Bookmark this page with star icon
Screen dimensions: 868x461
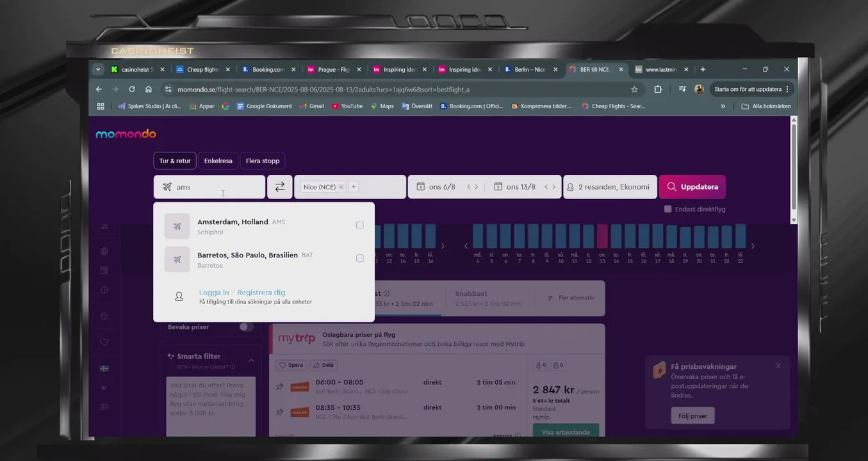634,90
